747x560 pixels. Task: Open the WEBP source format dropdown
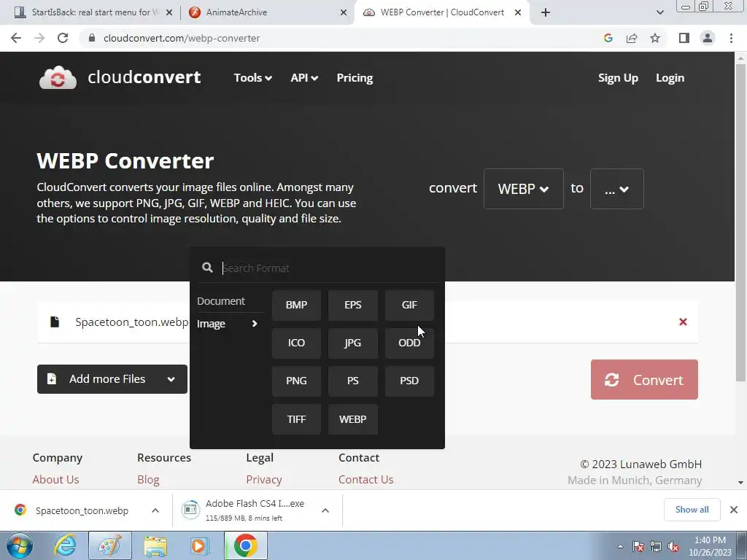click(x=523, y=189)
